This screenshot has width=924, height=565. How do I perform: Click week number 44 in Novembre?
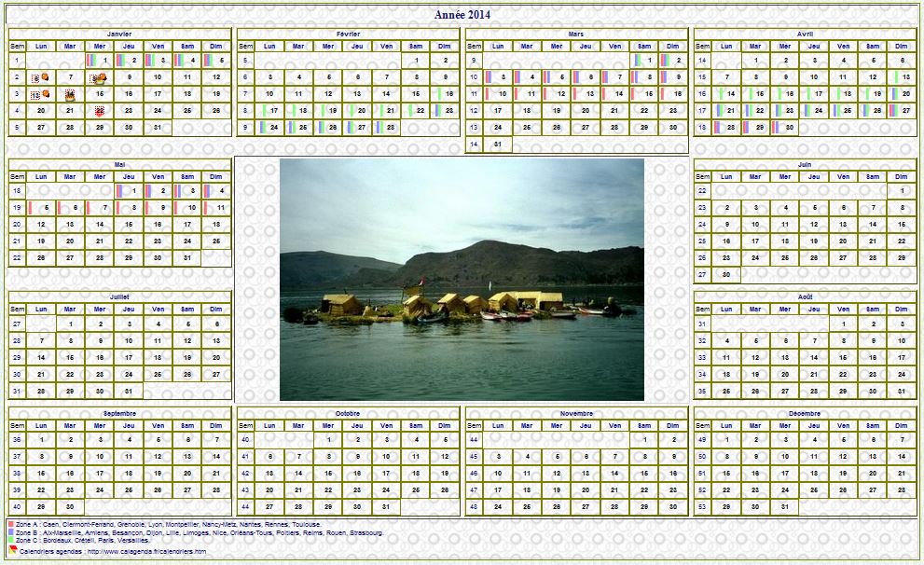click(474, 439)
